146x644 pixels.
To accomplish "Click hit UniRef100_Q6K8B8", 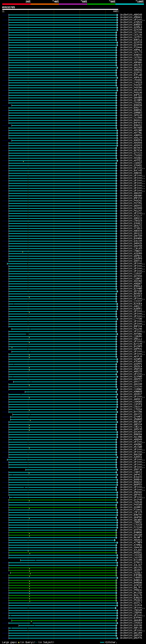I will (131, 98).
